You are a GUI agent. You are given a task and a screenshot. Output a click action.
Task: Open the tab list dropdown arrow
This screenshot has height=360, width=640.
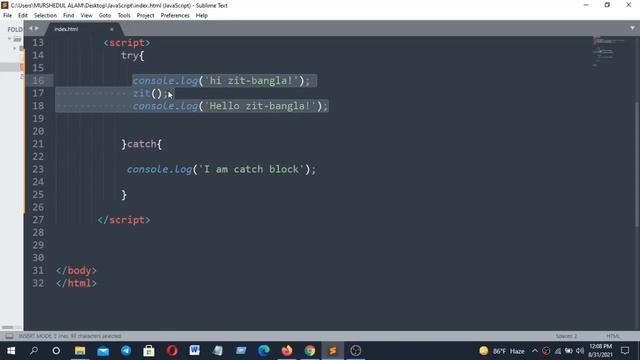click(632, 28)
